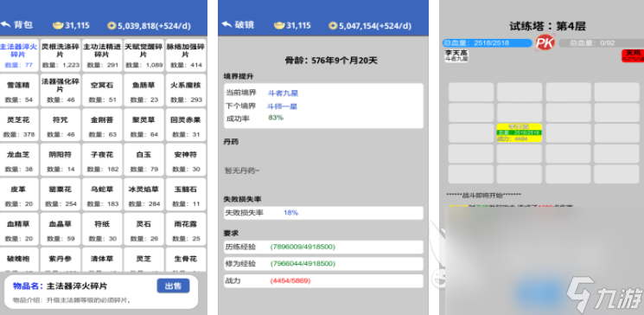
Task: Tap the 符纸 item card
Action: click(102, 229)
